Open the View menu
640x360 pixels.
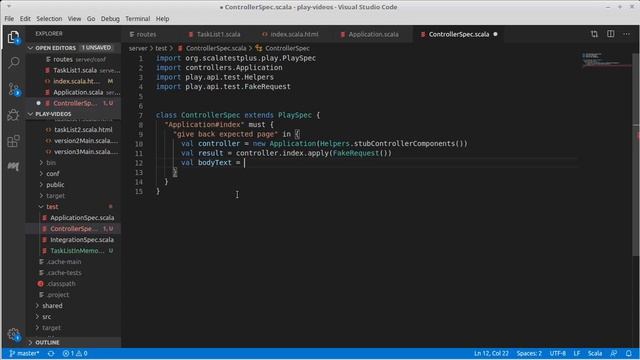click(x=74, y=19)
